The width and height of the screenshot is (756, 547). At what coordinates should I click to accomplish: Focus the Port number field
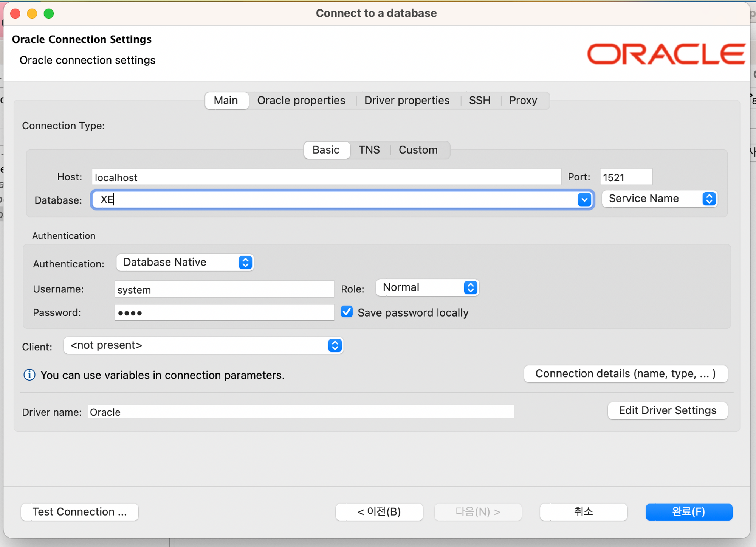click(626, 177)
